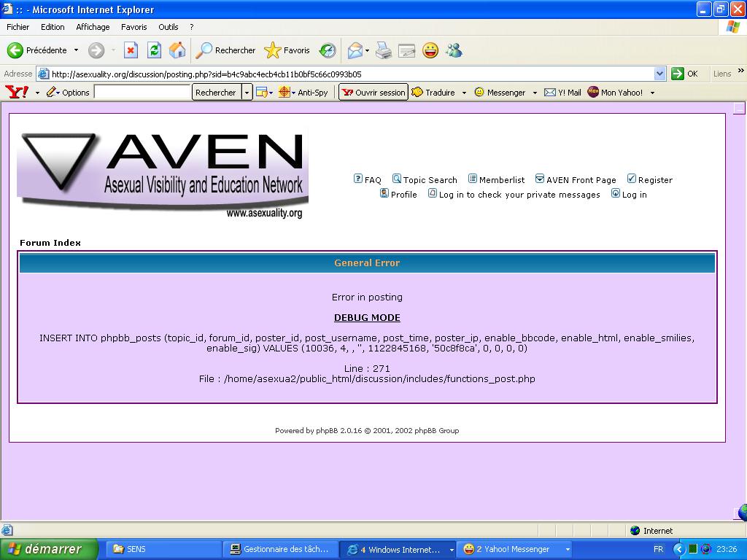Open the Fichier menu
Screen dimensions: 747x560
(18, 27)
